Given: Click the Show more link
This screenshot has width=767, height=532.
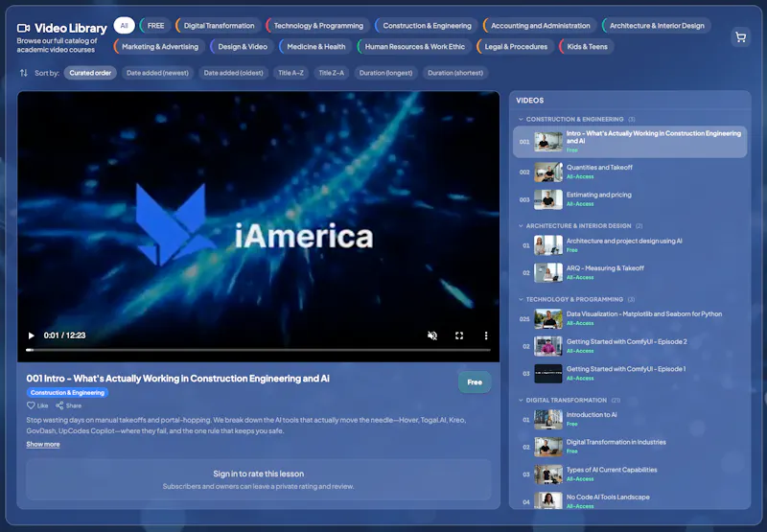Looking at the screenshot, I should pos(43,445).
